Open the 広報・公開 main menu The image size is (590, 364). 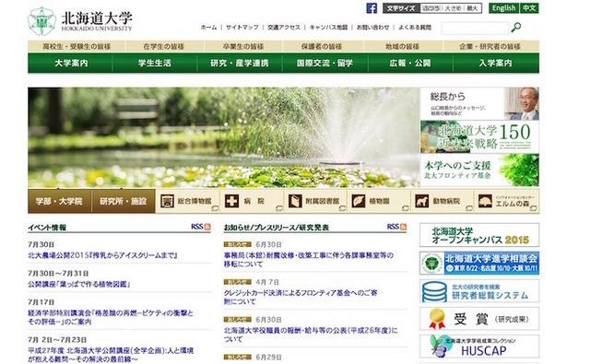(410, 63)
